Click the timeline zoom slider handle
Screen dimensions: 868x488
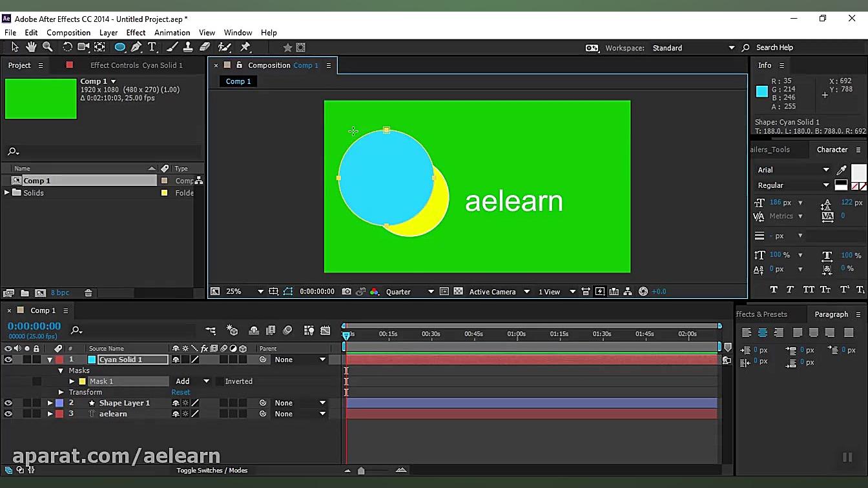[361, 471]
